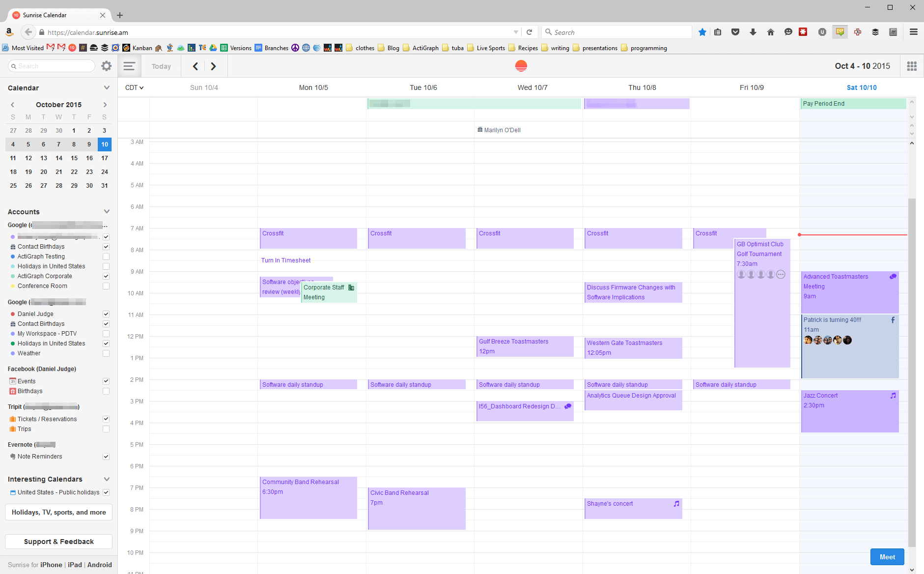
Task: Click the Today button
Action: click(x=161, y=65)
